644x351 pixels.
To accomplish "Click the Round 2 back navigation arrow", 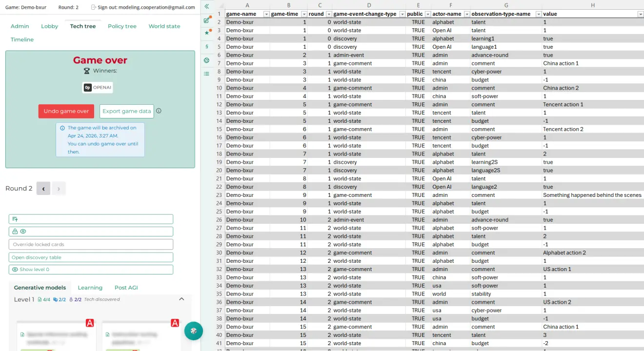I will pyautogui.click(x=43, y=188).
